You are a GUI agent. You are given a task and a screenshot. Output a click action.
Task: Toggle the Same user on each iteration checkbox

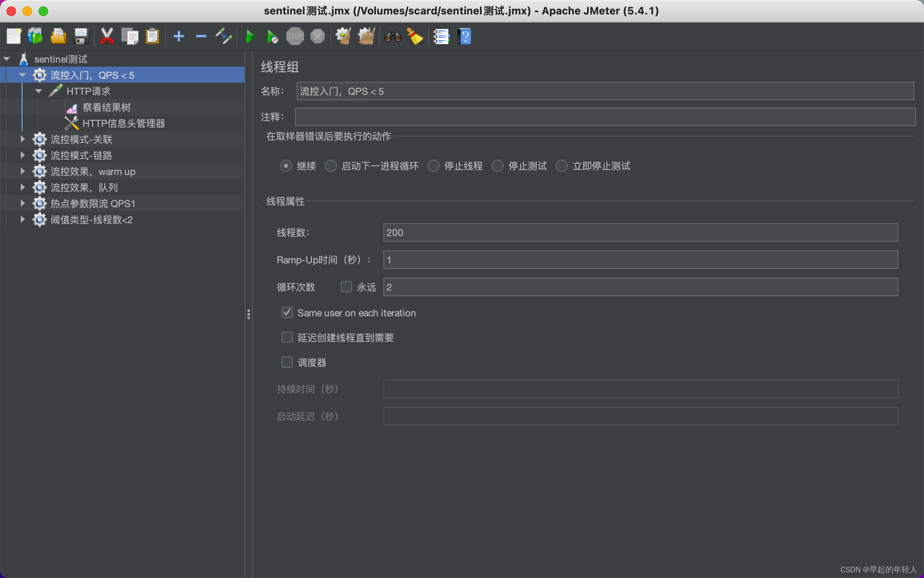(287, 313)
